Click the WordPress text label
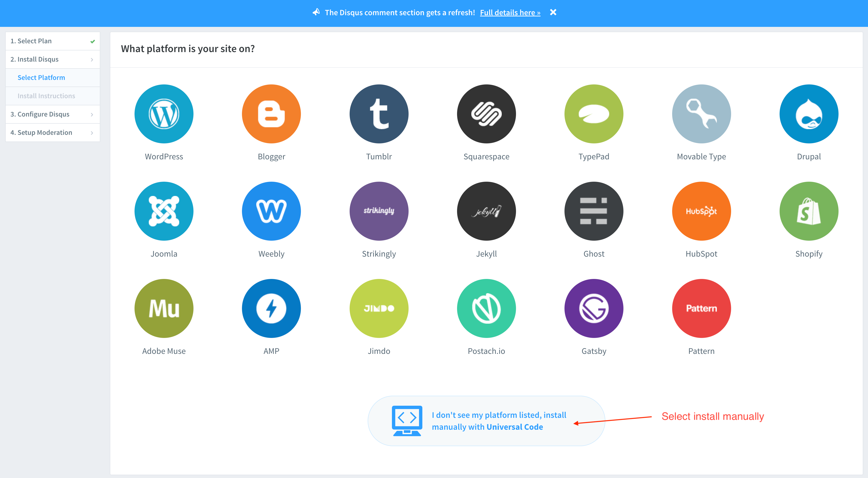Screen dimensions: 868x478 [x=164, y=156]
